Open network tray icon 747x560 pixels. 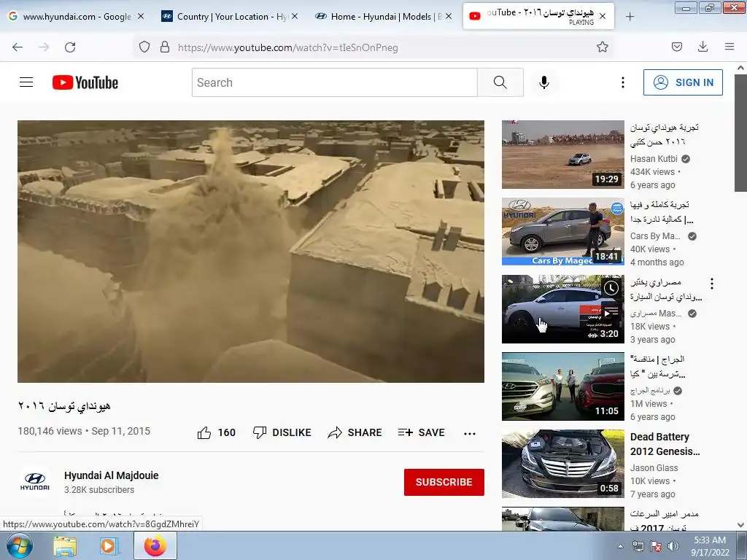click(x=638, y=546)
